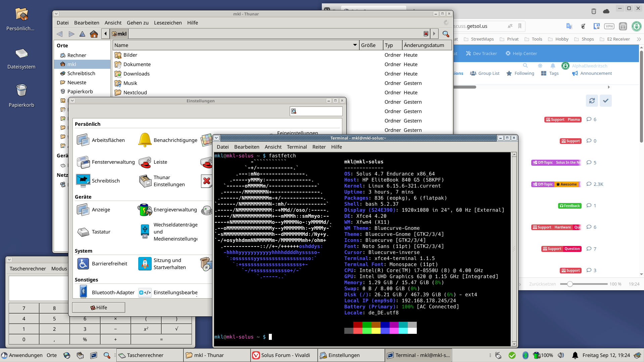This screenshot has height=362, width=644.
Task: Open Help Center forum link
Action: click(521, 53)
